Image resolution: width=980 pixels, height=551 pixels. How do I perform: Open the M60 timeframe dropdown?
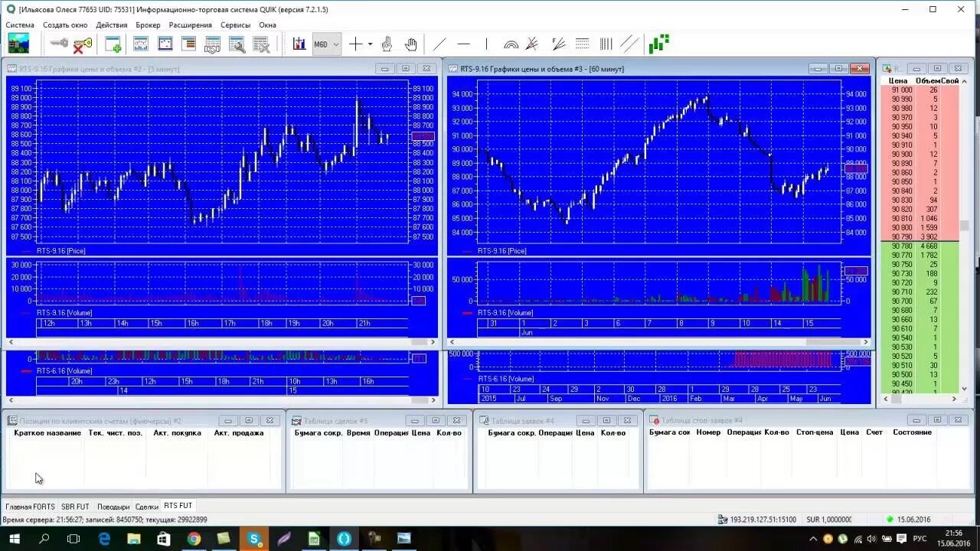tap(326, 44)
